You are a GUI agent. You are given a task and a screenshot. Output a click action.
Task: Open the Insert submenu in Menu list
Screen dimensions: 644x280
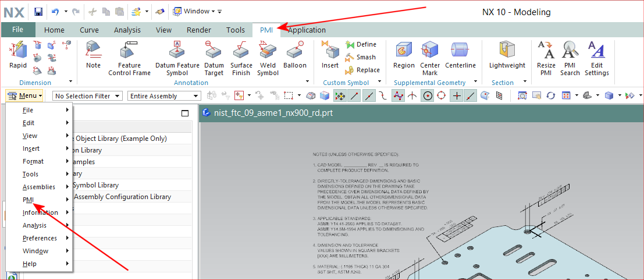pyautogui.click(x=40, y=148)
